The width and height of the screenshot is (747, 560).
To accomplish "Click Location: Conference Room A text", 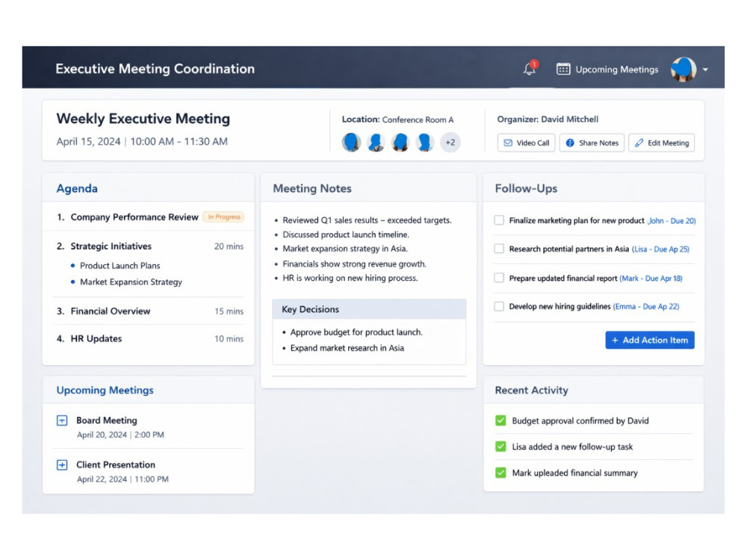I will (x=398, y=119).
